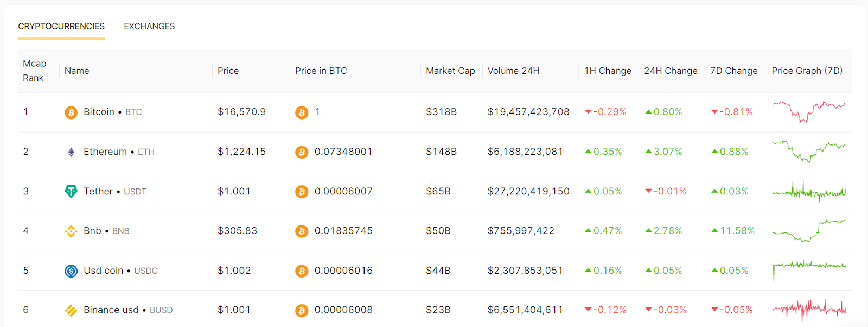Click the red down arrow by -0.29%

[x=588, y=112]
